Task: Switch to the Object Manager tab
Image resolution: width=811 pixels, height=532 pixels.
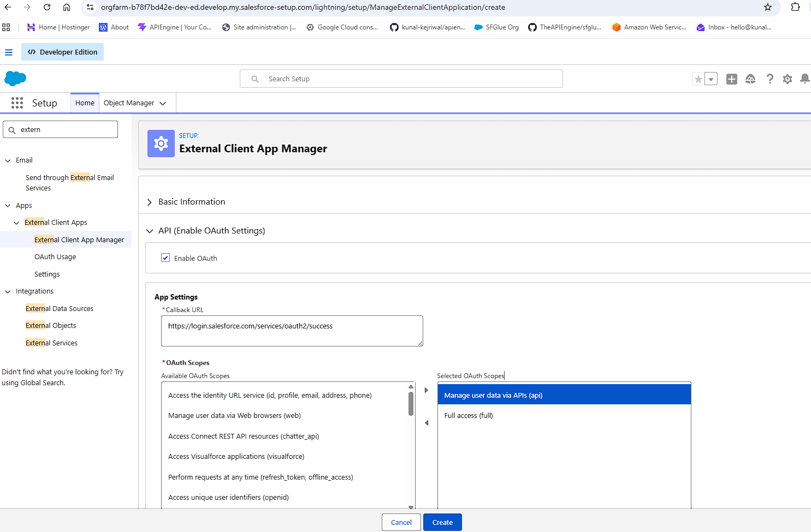Action: [x=129, y=103]
